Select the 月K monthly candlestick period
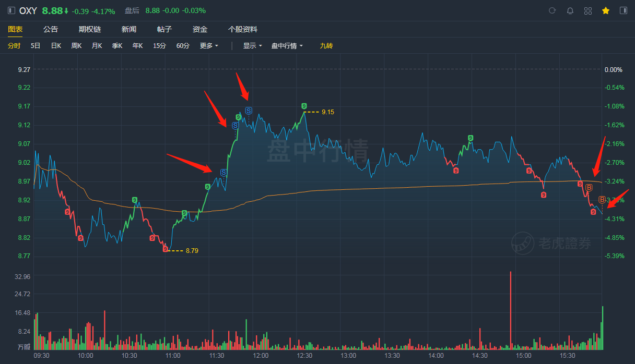Screen dimensions: 635x364 point(97,45)
